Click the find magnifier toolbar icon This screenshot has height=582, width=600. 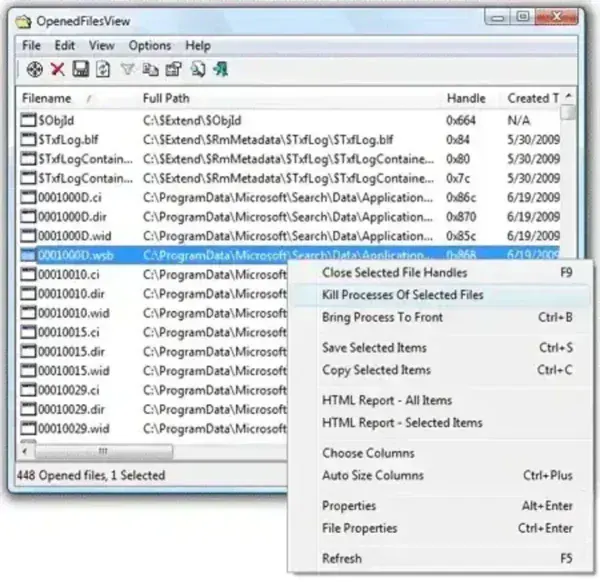coord(198,69)
